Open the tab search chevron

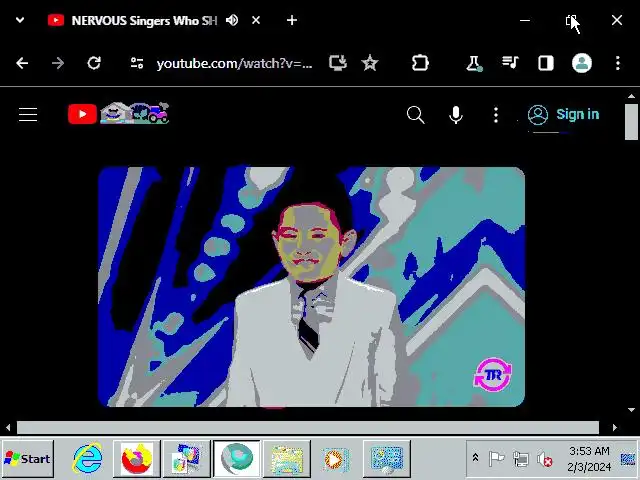point(20,20)
